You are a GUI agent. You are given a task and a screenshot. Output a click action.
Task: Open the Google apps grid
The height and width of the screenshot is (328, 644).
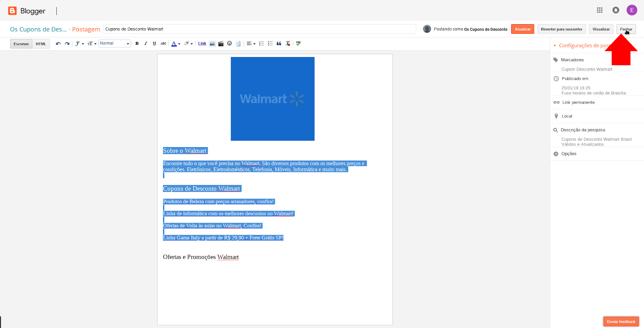600,10
